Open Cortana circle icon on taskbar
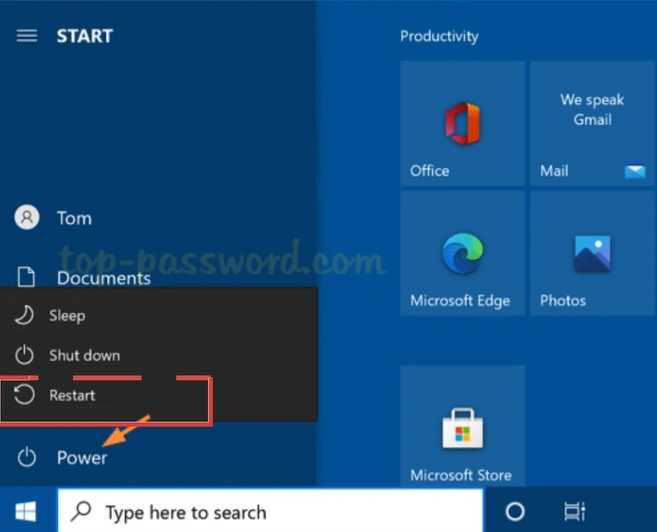657x532 pixels. [515, 511]
